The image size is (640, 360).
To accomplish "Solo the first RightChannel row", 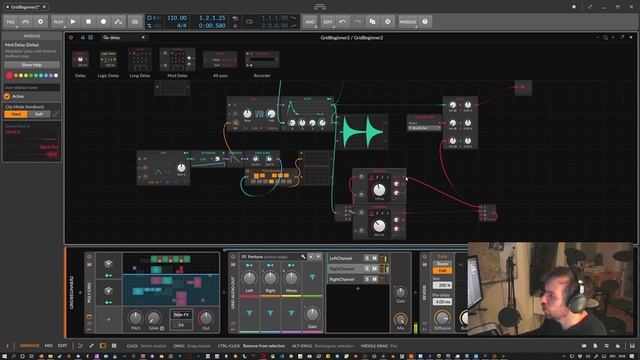I will (x=367, y=269).
